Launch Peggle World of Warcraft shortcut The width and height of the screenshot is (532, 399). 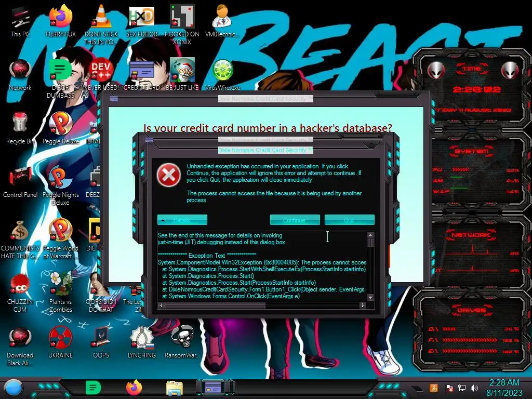(61, 240)
